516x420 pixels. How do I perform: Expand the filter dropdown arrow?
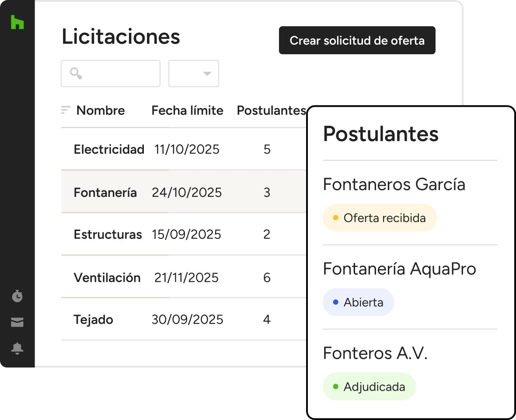point(207,73)
